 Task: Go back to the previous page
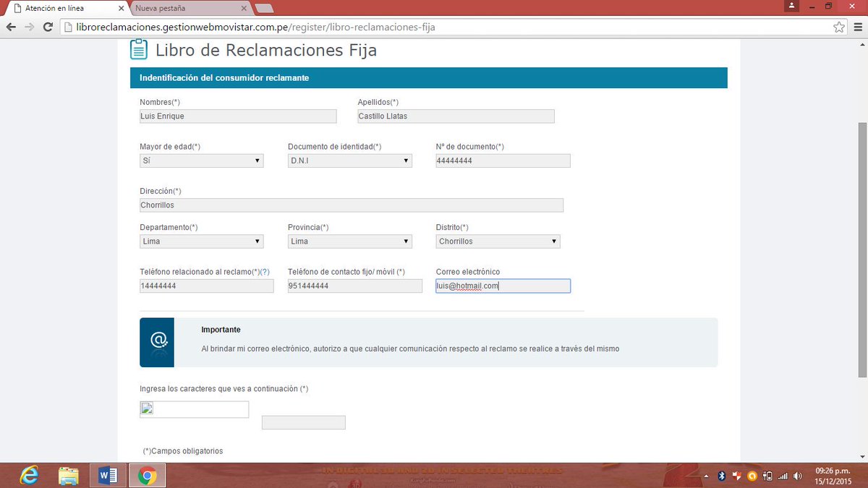click(11, 27)
